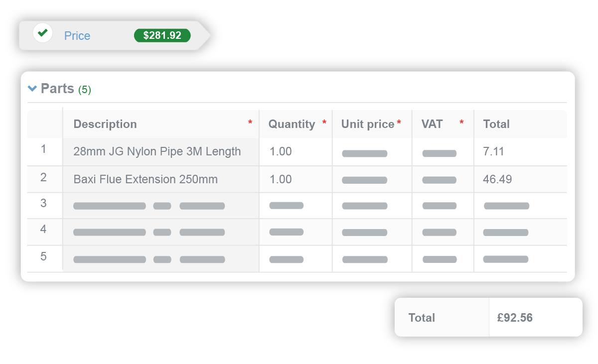
Task: Click the Price step label
Action: pos(77,36)
